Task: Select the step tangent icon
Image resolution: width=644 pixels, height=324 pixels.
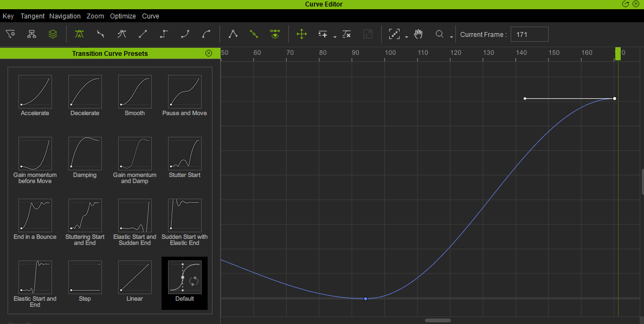Action: [x=164, y=34]
